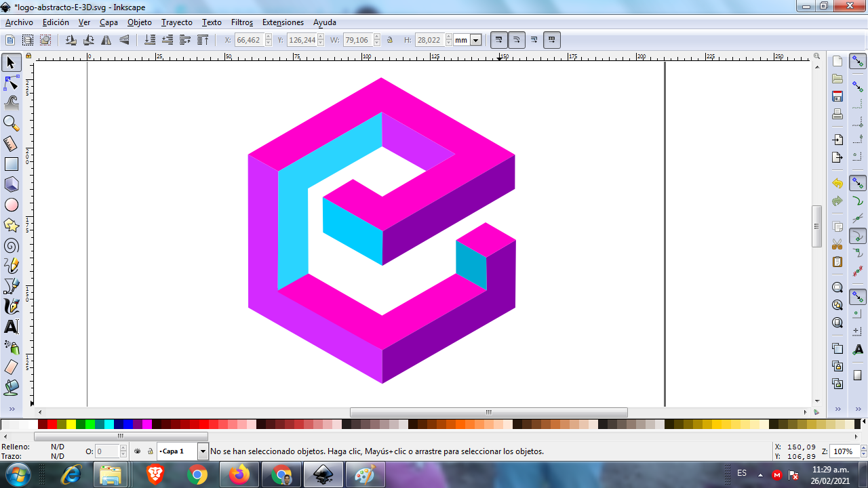Choose the Tweak objects tool
This screenshot has width=868, height=488.
point(11,103)
